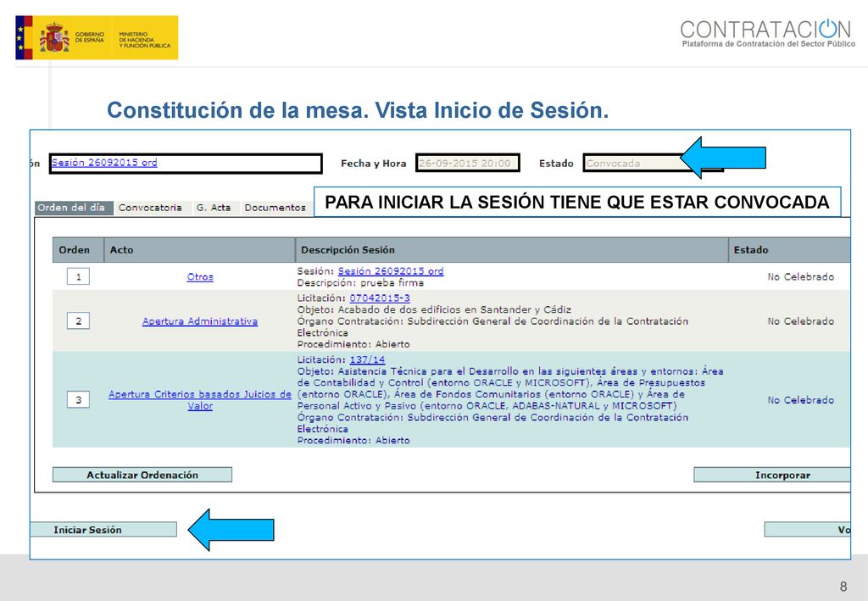Click the Fecha y Hora date field
This screenshot has height=601, width=868.
(468, 164)
